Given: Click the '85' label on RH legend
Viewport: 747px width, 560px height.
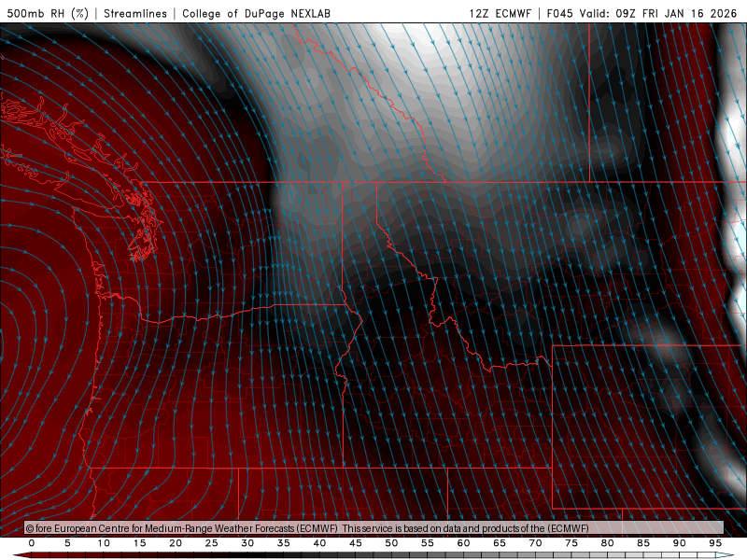Looking at the screenshot, I should [x=643, y=543].
